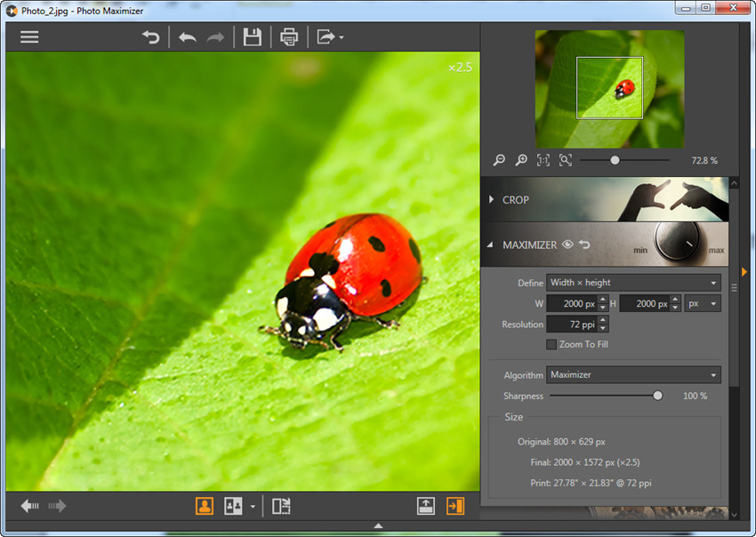Toggle the right side panel icon
Viewport: 756px width, 537px height.
click(x=455, y=506)
